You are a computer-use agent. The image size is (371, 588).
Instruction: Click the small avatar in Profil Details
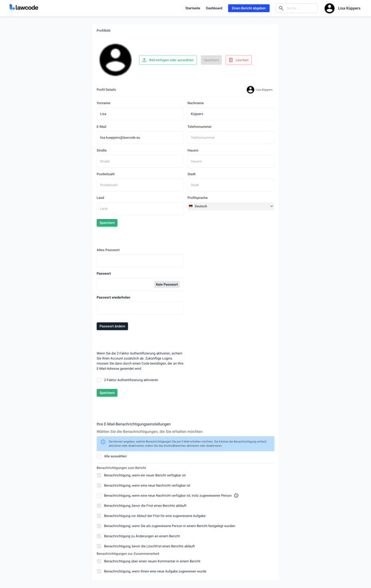[250, 90]
